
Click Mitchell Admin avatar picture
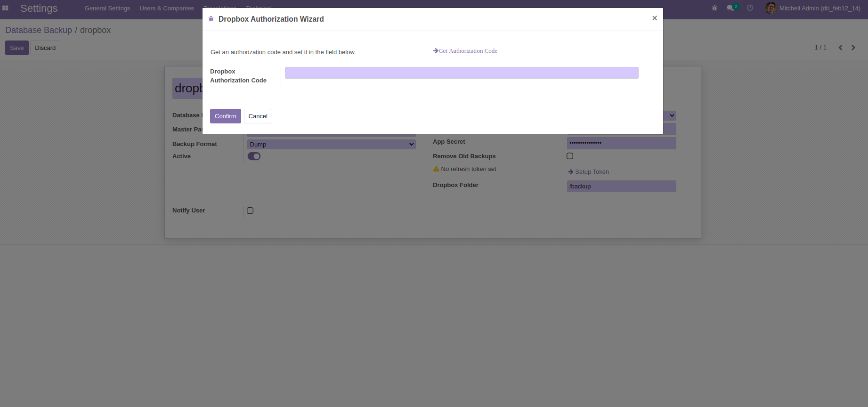[771, 8]
